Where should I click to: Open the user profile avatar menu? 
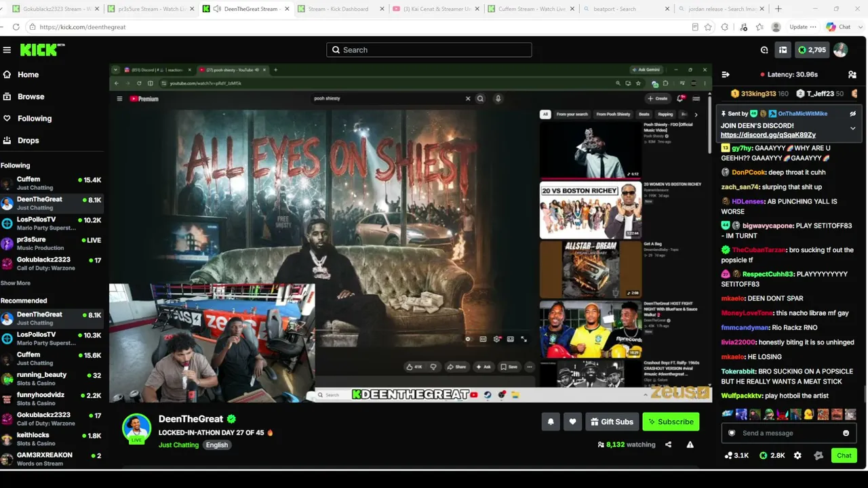(840, 49)
